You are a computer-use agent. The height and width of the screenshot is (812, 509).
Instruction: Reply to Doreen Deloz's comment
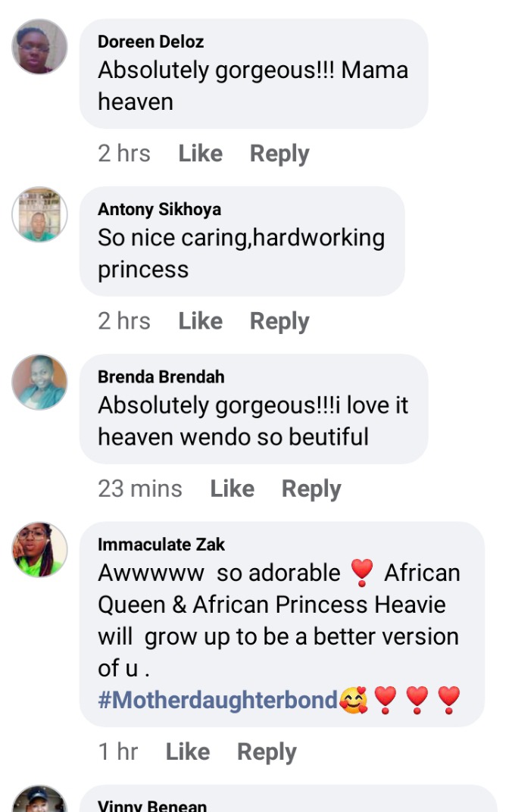click(279, 155)
